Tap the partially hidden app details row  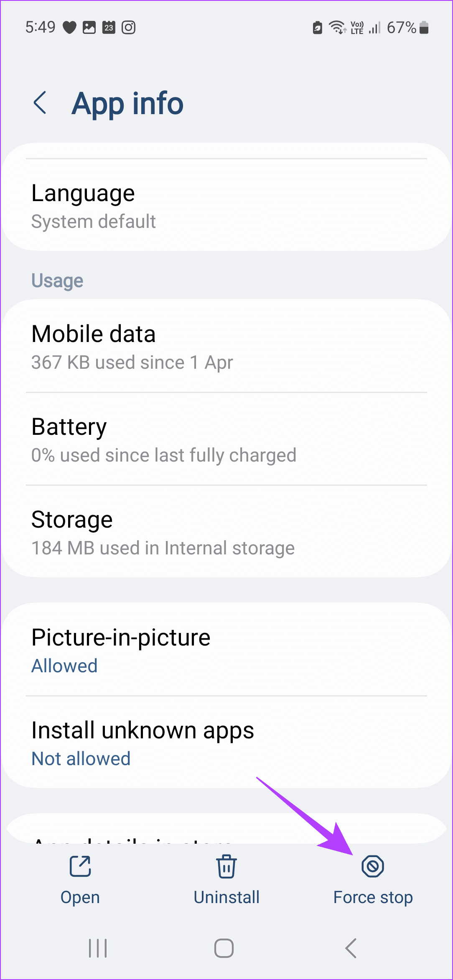click(226, 832)
